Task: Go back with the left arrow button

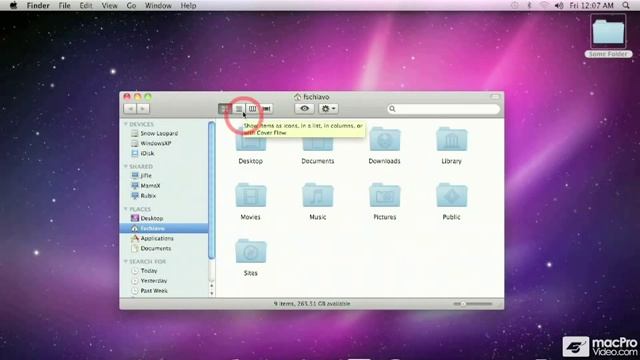Action: click(x=130, y=109)
